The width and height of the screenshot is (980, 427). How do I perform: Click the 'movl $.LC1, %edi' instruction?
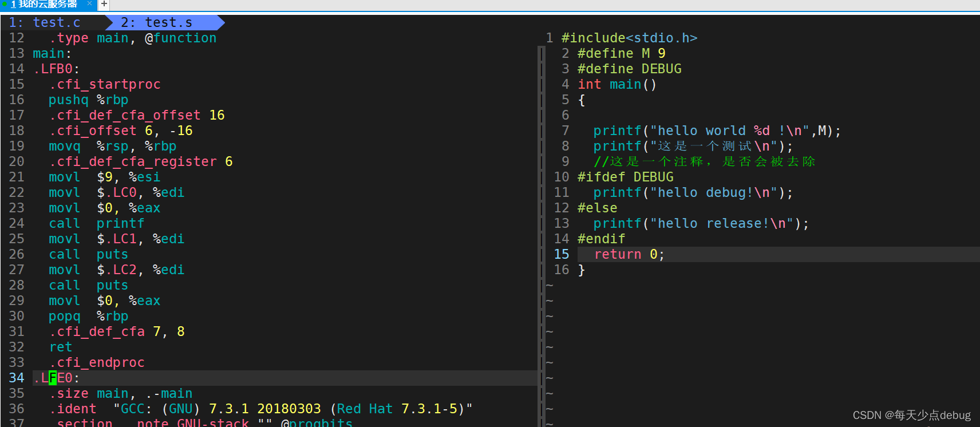(x=116, y=239)
